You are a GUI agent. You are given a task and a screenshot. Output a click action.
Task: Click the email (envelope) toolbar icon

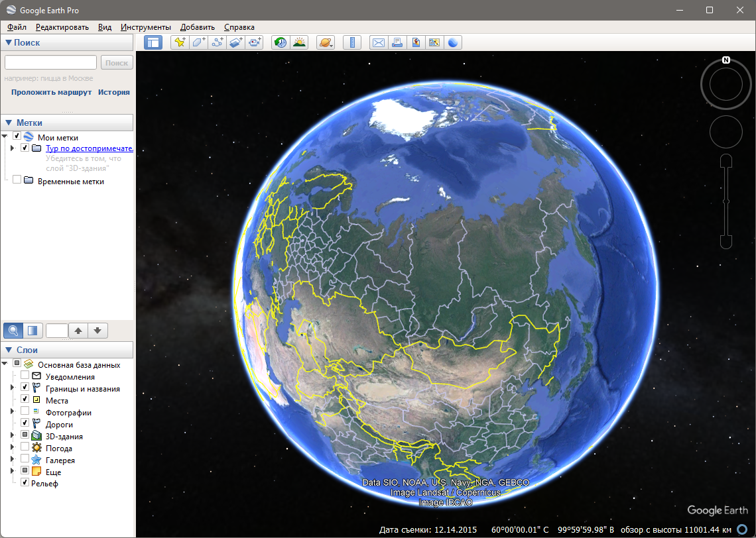tap(378, 42)
